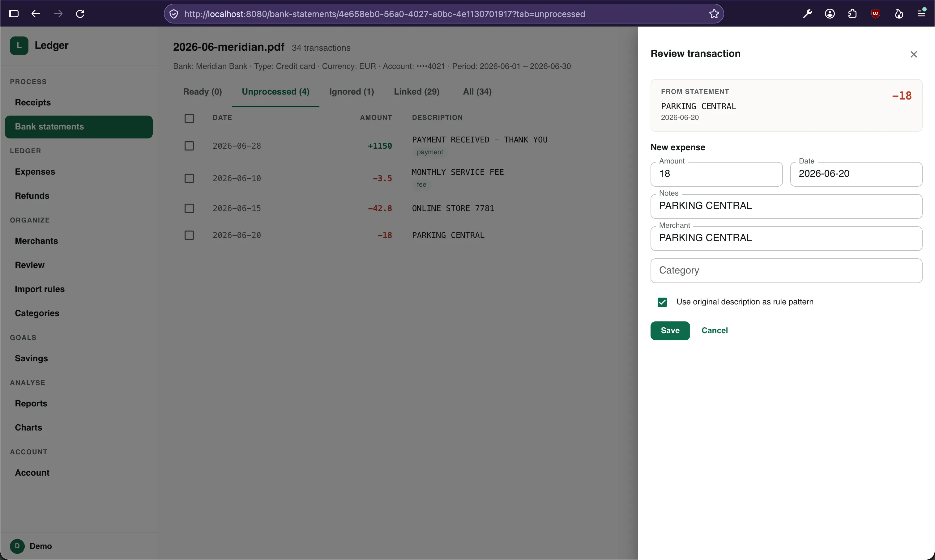Bookmark this page with star icon
The width and height of the screenshot is (935, 560).
pos(714,14)
